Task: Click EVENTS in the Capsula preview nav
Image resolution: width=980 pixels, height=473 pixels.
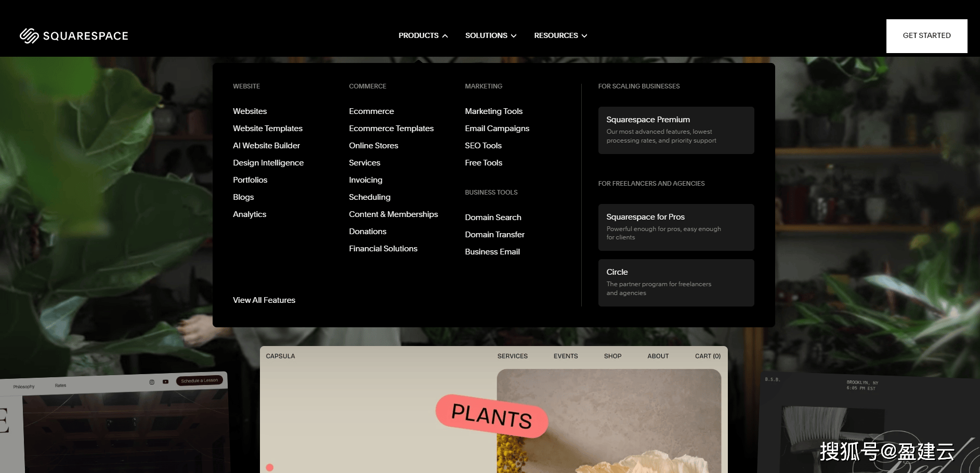Action: tap(566, 356)
